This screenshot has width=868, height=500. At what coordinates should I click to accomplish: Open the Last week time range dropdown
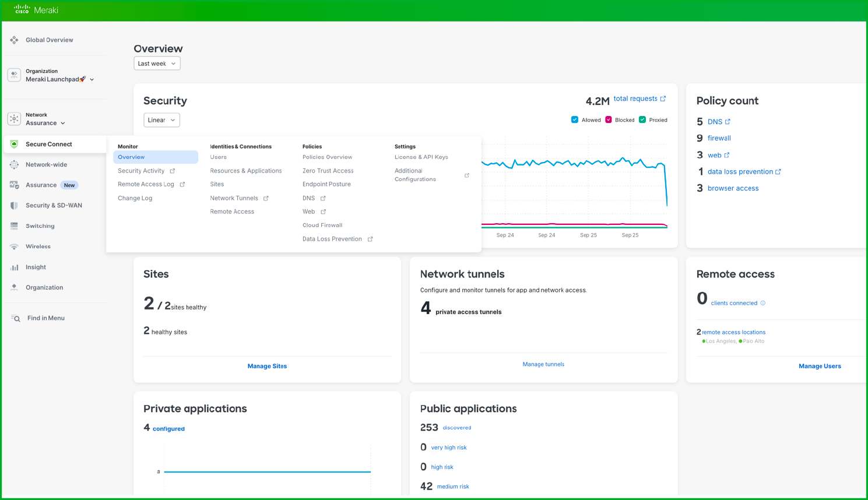(157, 64)
